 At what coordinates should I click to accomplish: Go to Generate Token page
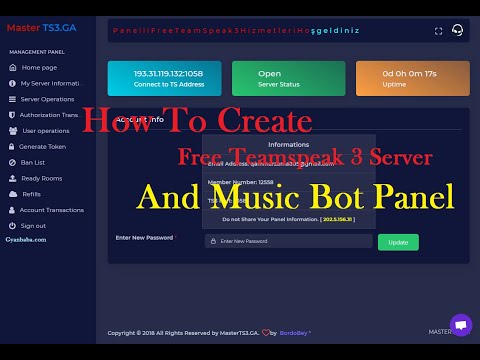point(42,147)
